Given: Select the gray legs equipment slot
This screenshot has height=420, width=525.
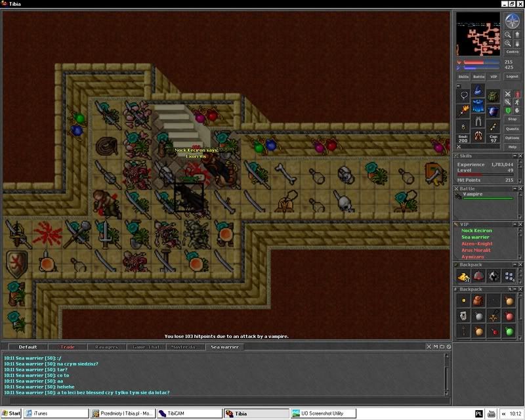Looking at the screenshot, I should click(478, 121).
